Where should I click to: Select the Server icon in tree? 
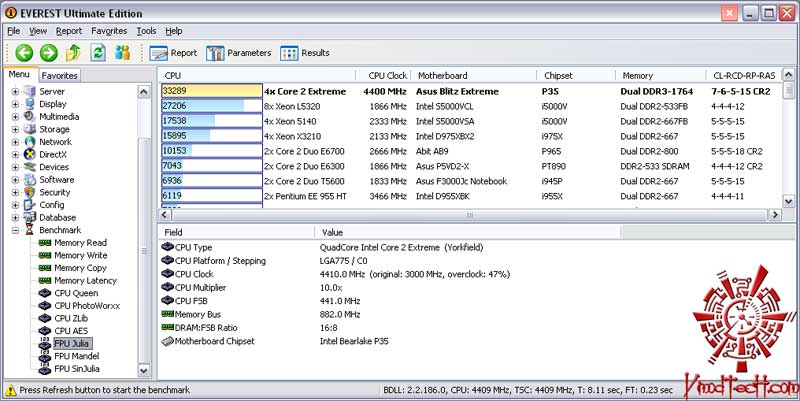coord(30,91)
